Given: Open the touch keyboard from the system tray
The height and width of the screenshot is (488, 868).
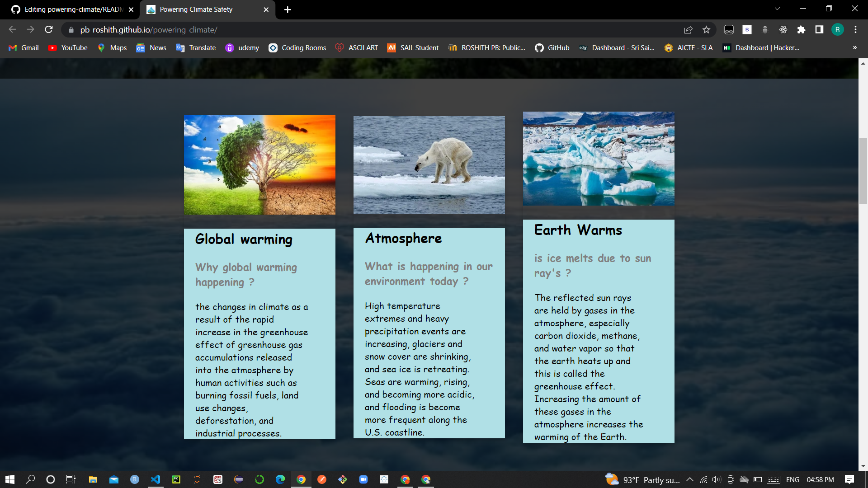Looking at the screenshot, I should (x=774, y=479).
